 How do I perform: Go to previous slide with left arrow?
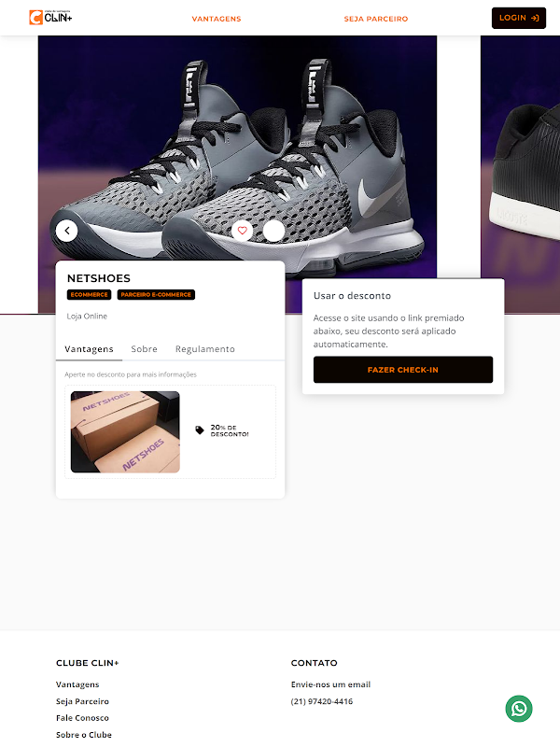coord(66,231)
